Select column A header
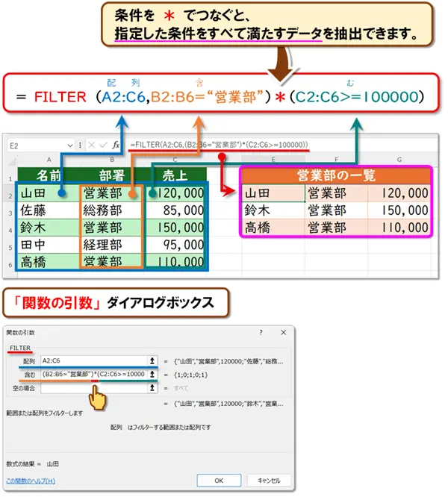 tap(49, 160)
